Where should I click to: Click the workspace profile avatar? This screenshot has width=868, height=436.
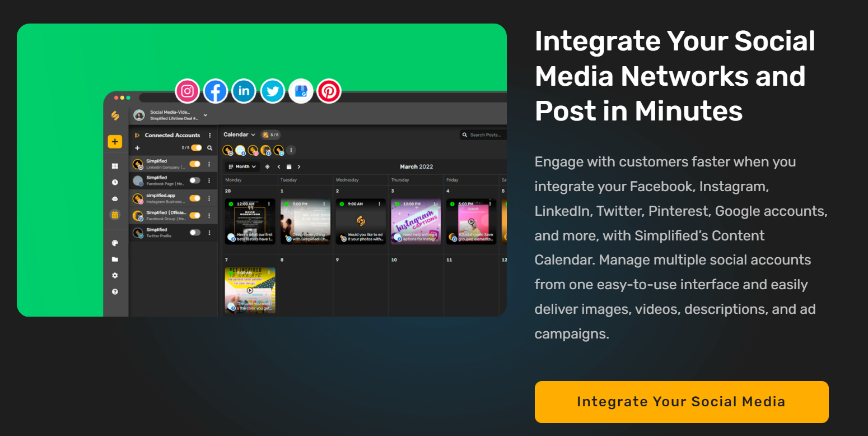(x=139, y=115)
